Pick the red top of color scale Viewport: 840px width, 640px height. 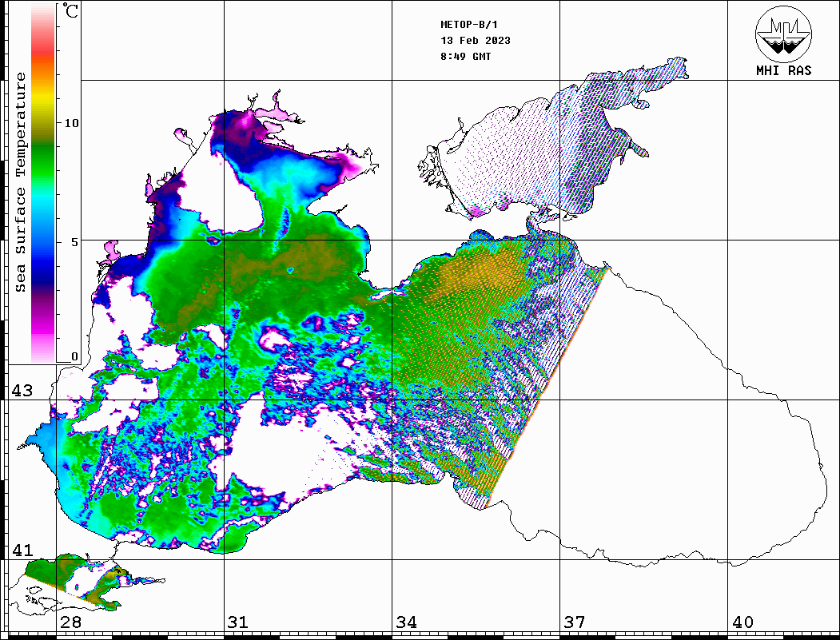(43, 51)
